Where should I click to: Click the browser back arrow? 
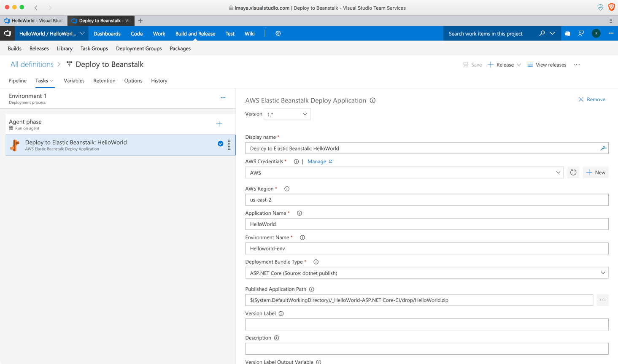tap(36, 8)
